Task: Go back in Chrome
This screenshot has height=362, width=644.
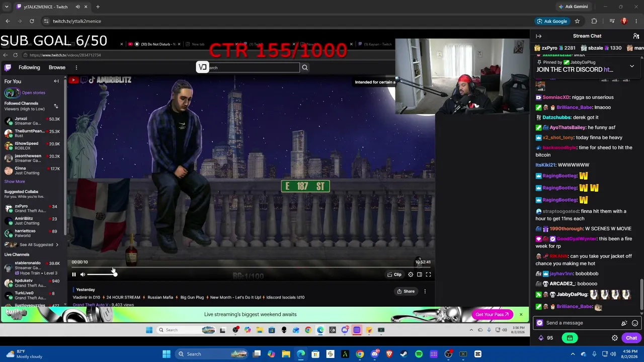Action: click(x=8, y=21)
